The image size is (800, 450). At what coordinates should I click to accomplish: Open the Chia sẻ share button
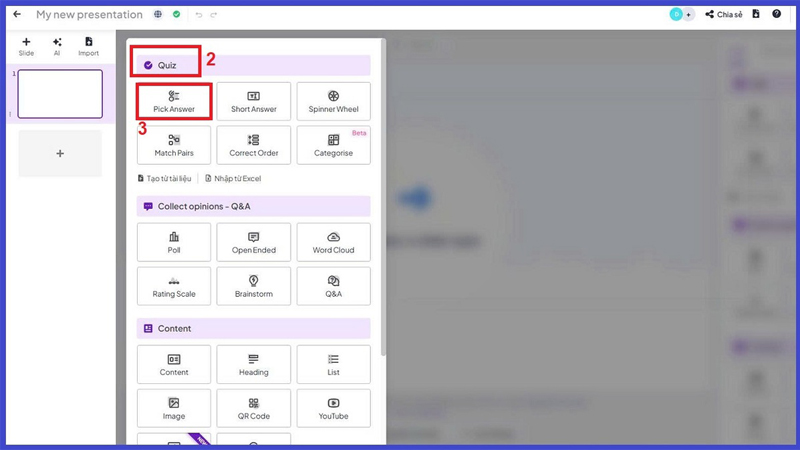point(723,15)
